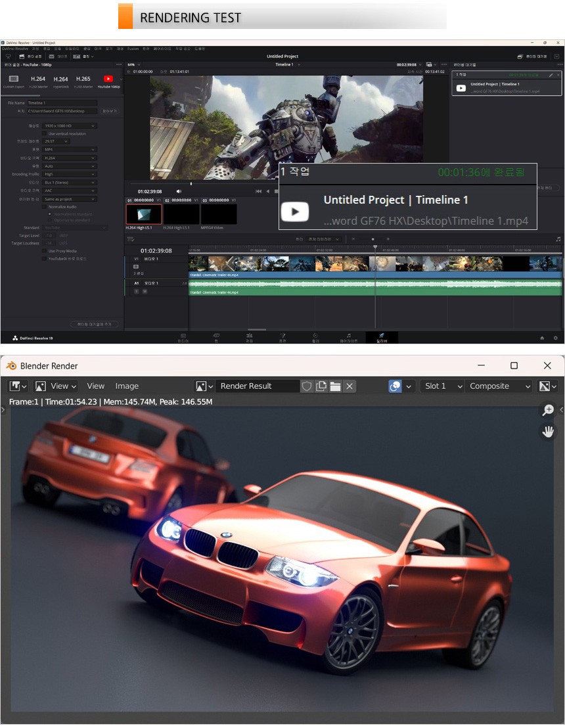Click the Add to Render Queue button
565x728 pixels.
(x=95, y=325)
